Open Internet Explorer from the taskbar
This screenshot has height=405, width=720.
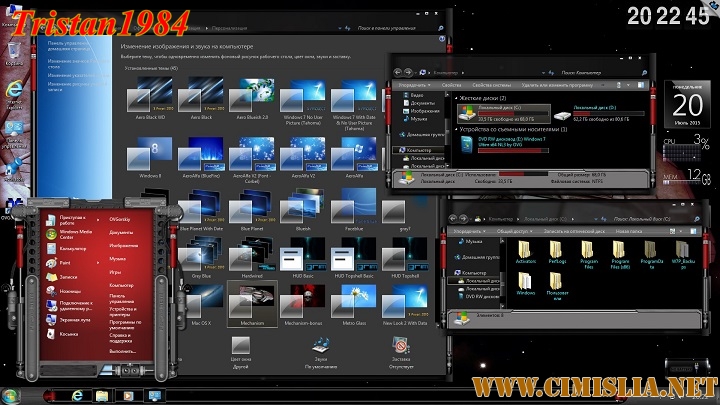tap(78, 395)
